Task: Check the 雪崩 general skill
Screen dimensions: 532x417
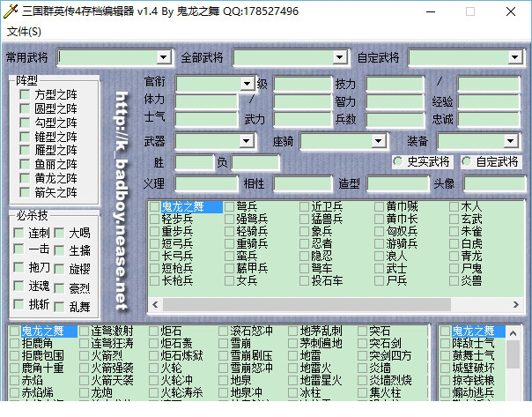Action: click(x=223, y=343)
